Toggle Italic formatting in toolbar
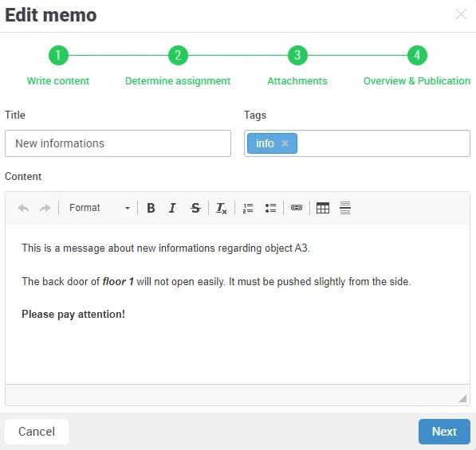This screenshot has width=476, height=450. 172,209
